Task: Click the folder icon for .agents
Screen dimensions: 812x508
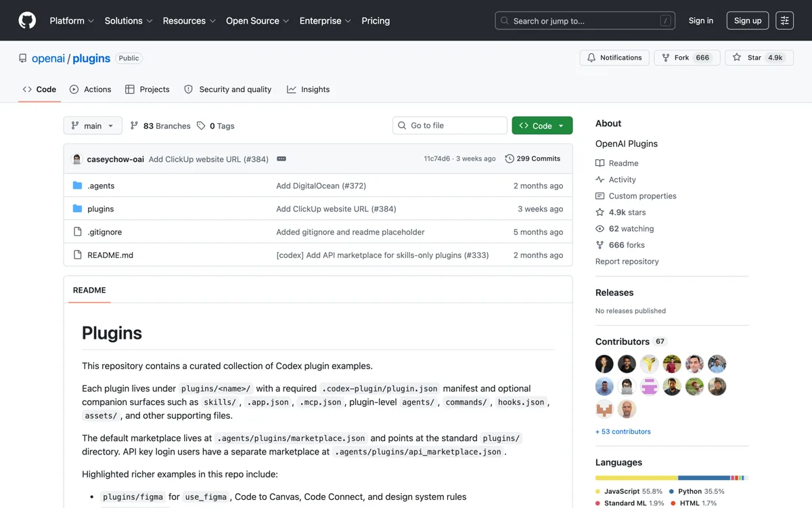Action: 77,186
